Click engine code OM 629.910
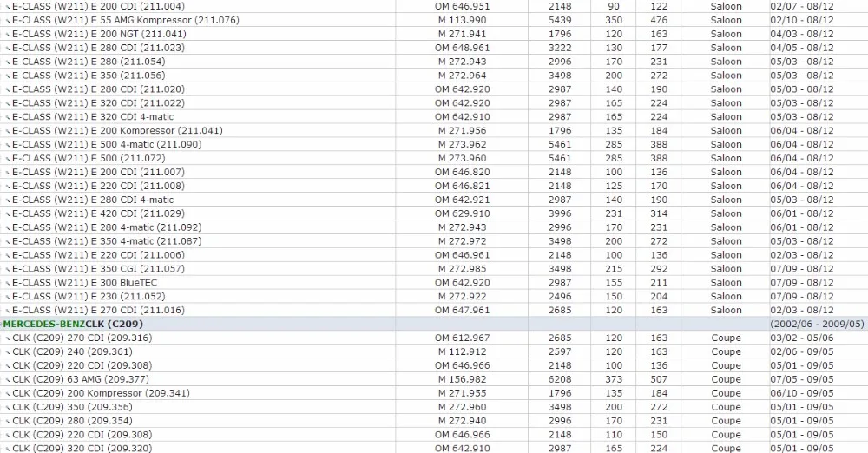The image size is (868, 453). (463, 213)
